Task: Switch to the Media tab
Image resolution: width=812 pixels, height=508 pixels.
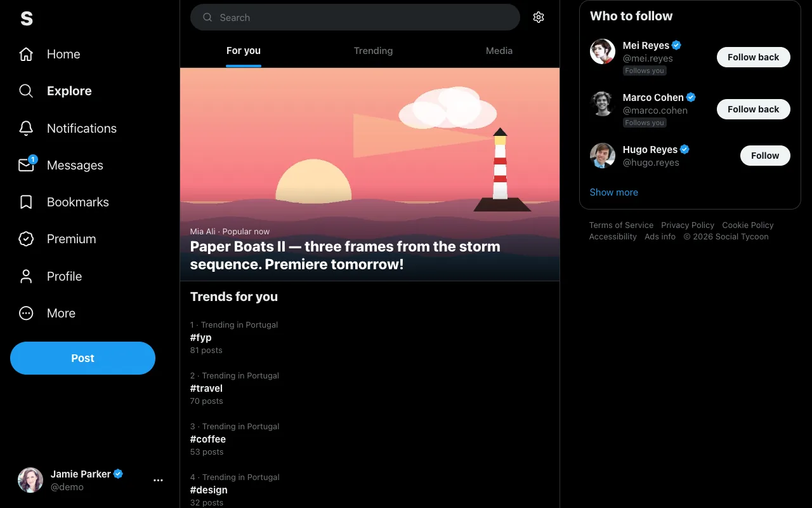Action: click(x=499, y=51)
